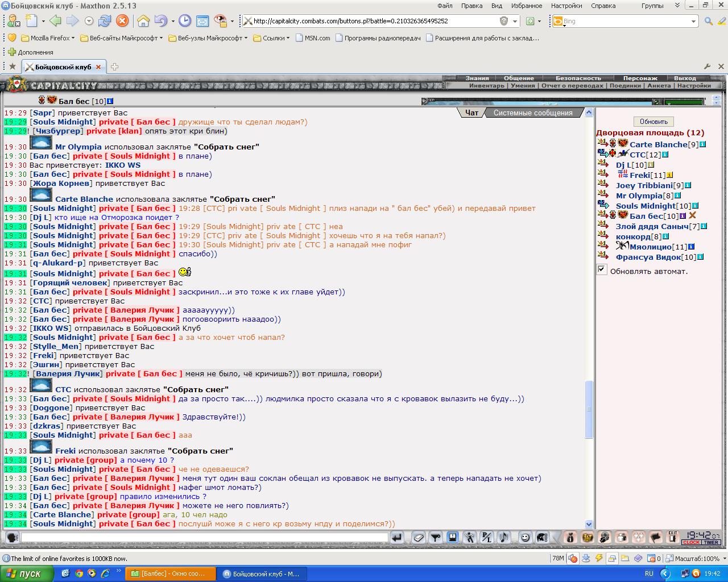
Task: Toggle the P/L transliteration icon
Action: 486,537
